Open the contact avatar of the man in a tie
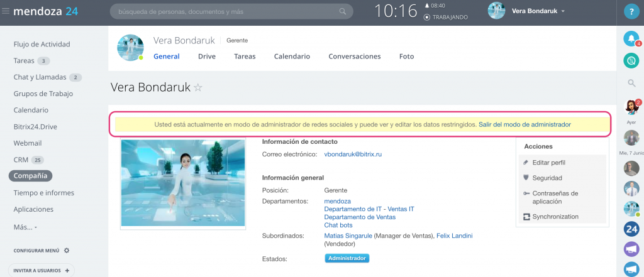 (631, 188)
